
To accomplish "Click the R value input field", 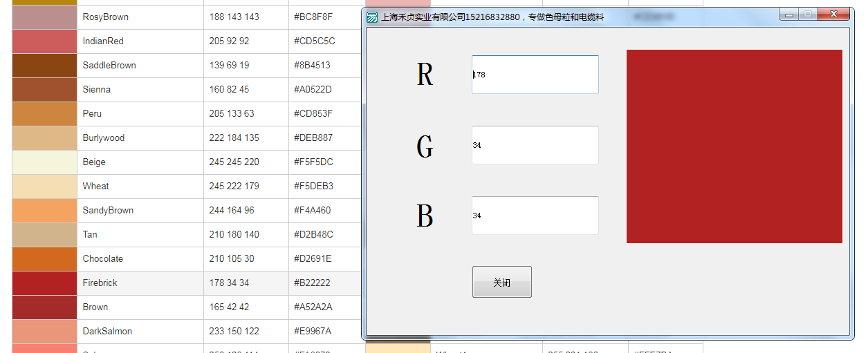I will (535, 75).
